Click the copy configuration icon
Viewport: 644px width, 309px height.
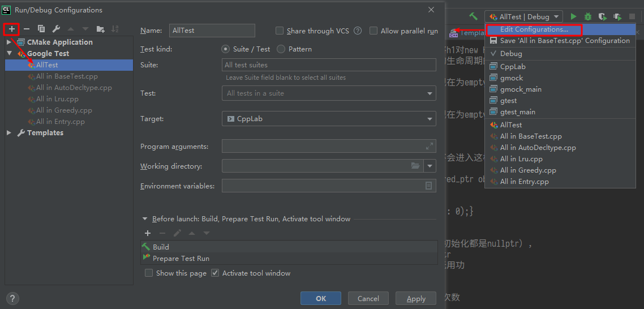[41, 29]
